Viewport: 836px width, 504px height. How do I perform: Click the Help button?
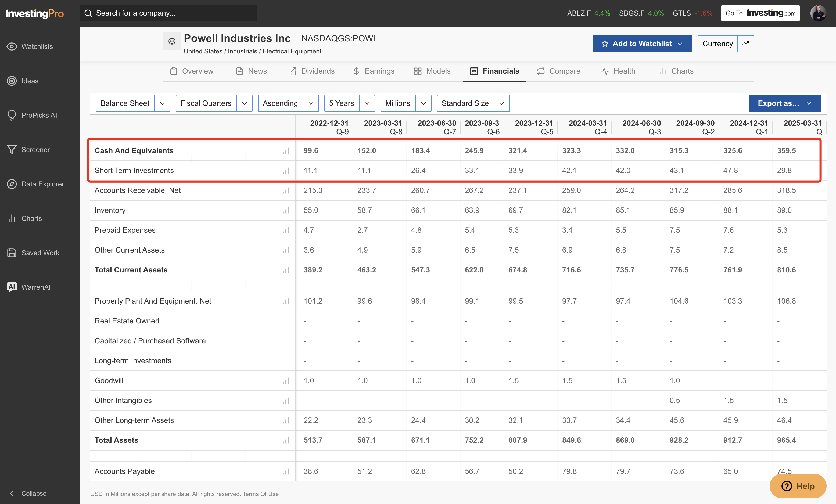(798, 486)
